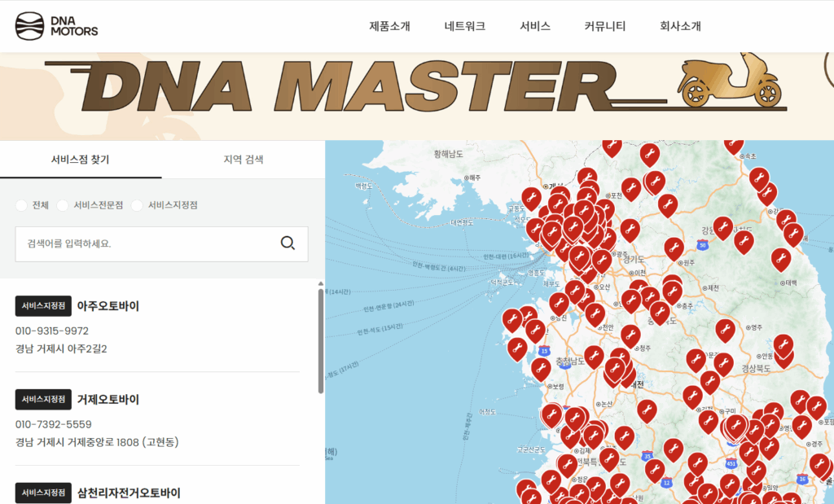Click the wrench marker left of 영주
The width and height of the screenshot is (834, 504).
725,329
